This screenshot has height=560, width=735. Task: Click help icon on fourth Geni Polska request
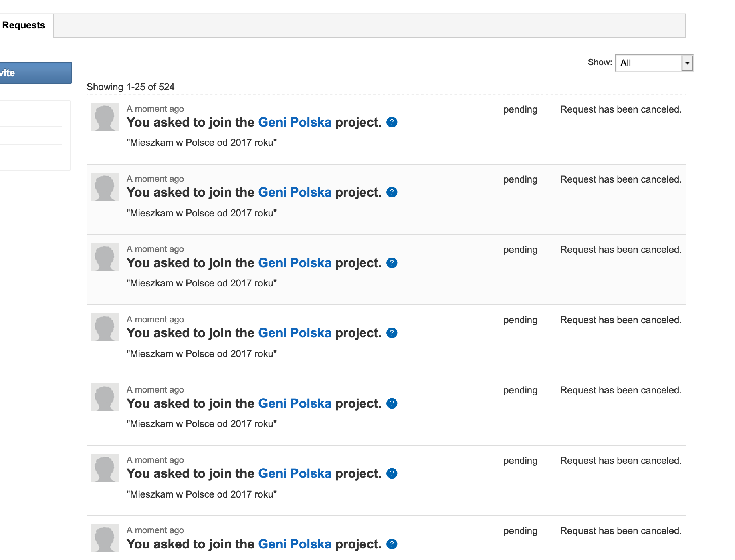click(x=392, y=333)
